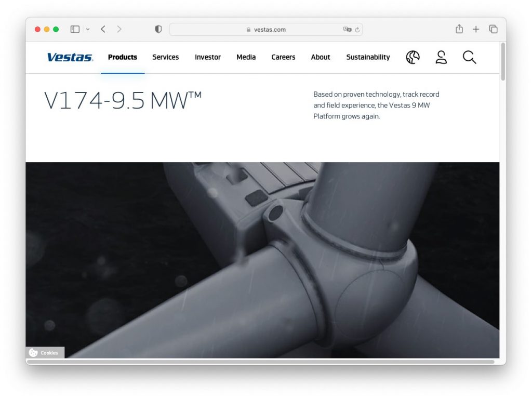This screenshot has width=532, height=399.
Task: Open the Cookies settings button
Action: pyautogui.click(x=45, y=353)
